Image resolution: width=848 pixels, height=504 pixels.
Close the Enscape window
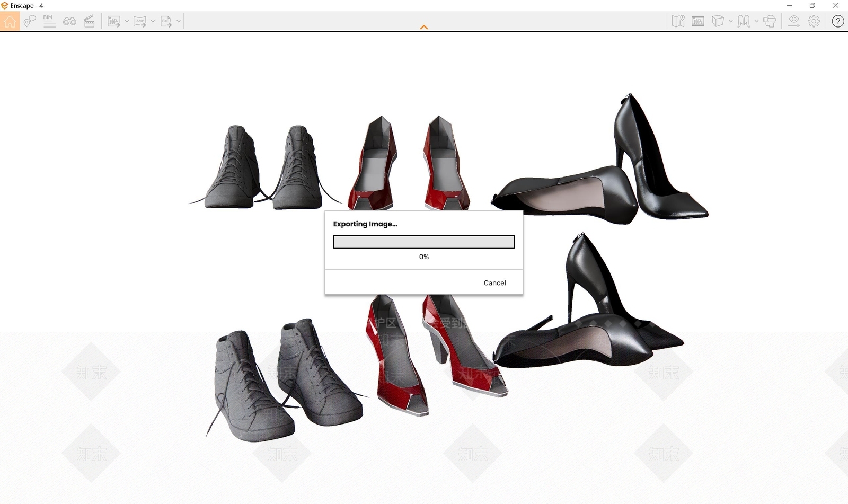(836, 5)
